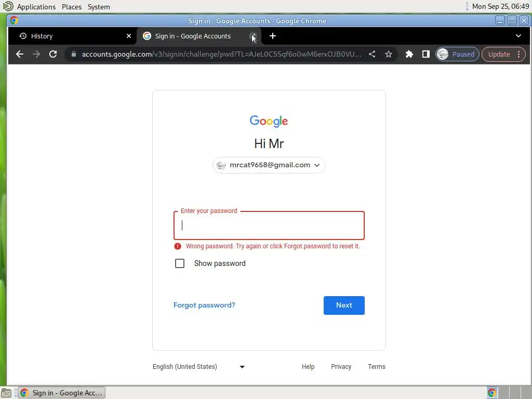Click the Forgot password? link
The height and width of the screenshot is (399, 532).
(x=204, y=305)
